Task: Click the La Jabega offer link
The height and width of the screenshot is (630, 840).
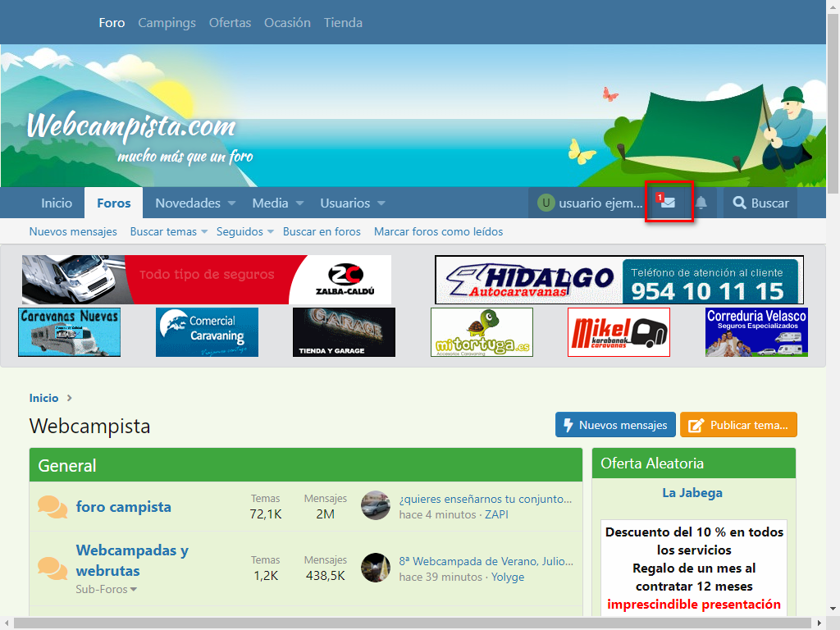Action: (x=692, y=493)
